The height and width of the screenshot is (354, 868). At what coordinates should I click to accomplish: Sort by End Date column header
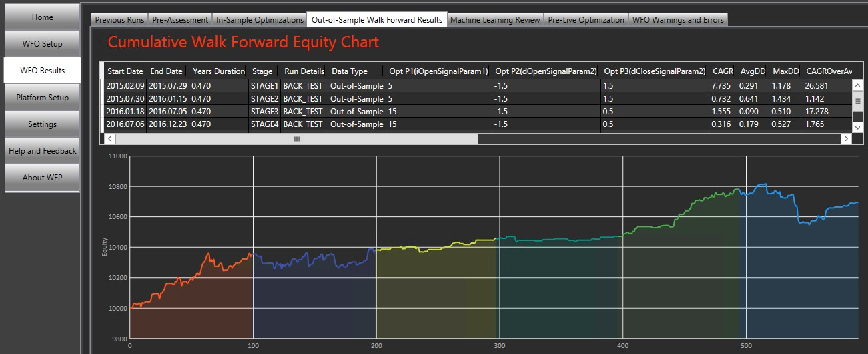click(167, 71)
